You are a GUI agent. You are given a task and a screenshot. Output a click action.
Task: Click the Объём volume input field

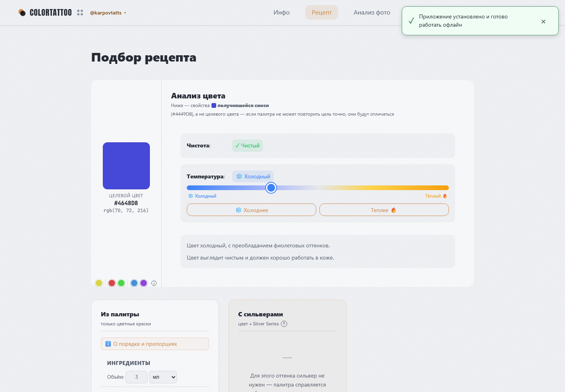137,377
